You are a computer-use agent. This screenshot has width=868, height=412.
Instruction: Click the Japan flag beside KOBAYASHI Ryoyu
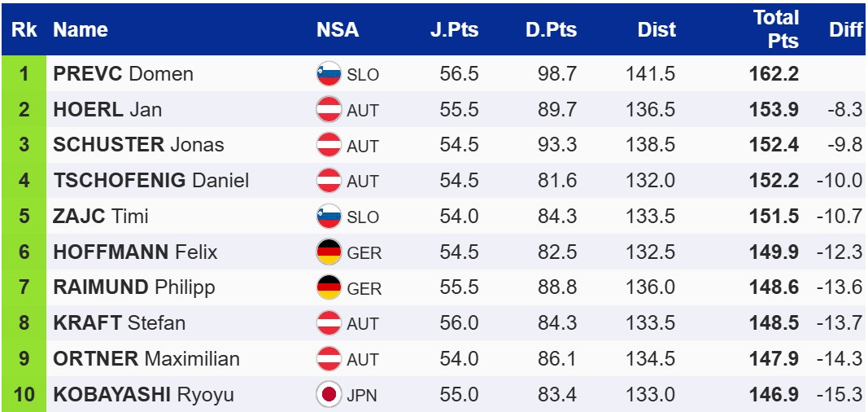click(329, 395)
